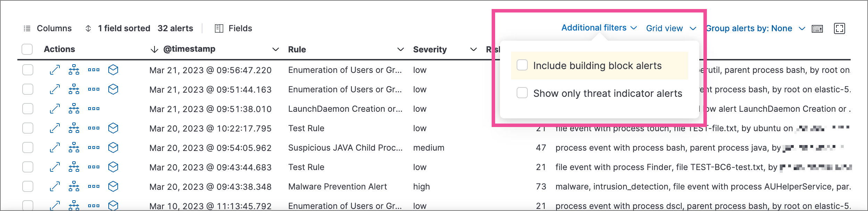Click the 32 alerts count label
The image size is (868, 211).
point(175,28)
